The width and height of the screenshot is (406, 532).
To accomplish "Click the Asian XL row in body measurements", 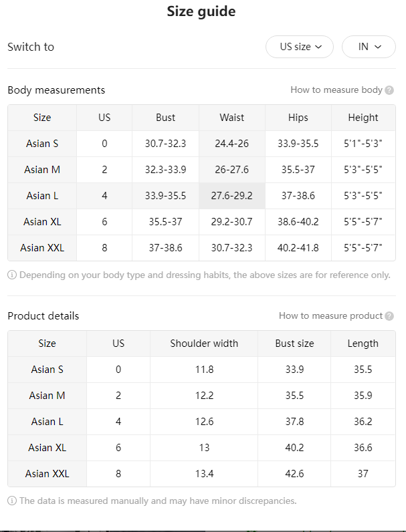I will click(x=201, y=222).
